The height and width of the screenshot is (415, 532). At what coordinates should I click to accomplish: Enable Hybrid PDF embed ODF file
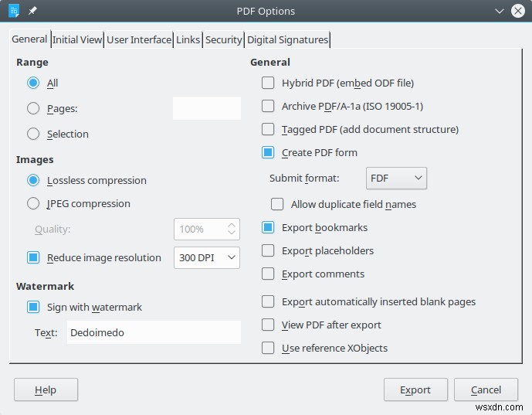click(x=268, y=83)
